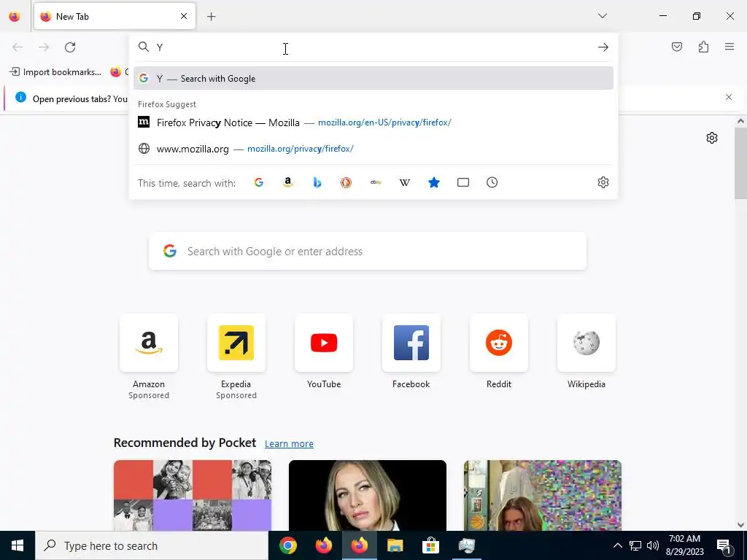Viewport: 747px width, 560px height.
Task: Open the Learn more Pocket link
Action: 289,444
